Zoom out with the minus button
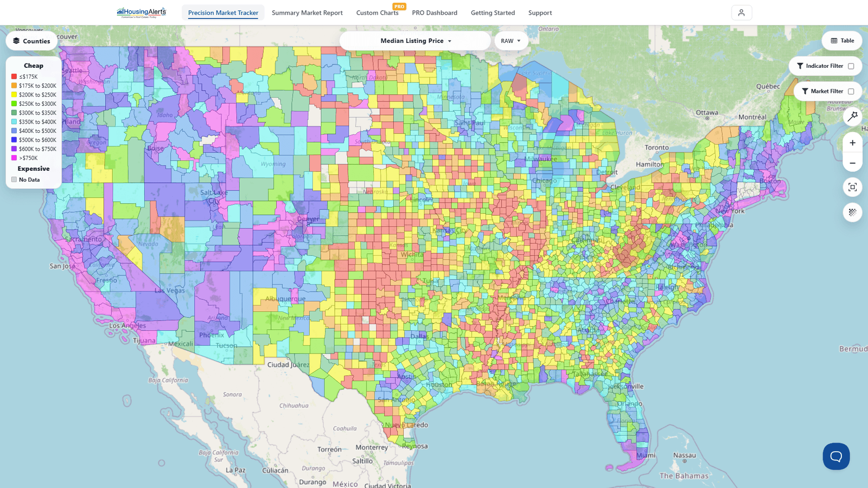868x488 pixels. (853, 163)
